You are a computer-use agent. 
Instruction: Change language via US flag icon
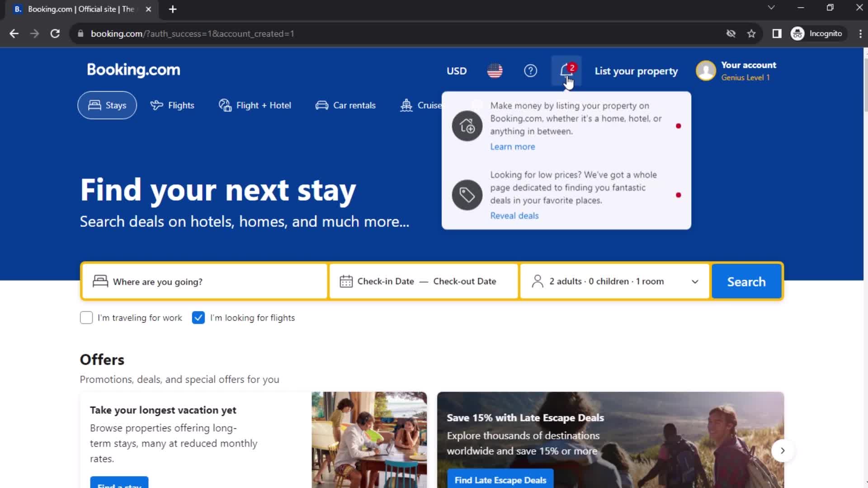click(x=495, y=71)
